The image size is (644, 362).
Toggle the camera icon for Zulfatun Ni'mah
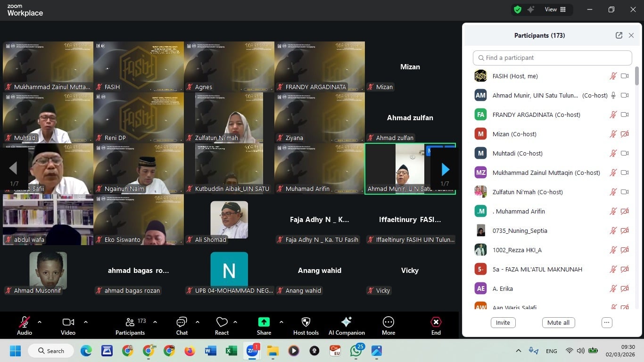(x=625, y=192)
